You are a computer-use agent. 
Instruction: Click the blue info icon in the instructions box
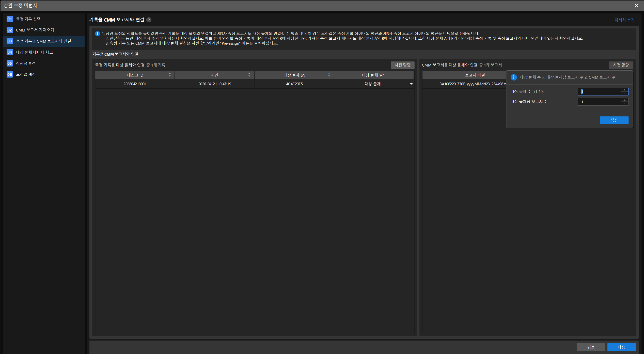click(97, 34)
